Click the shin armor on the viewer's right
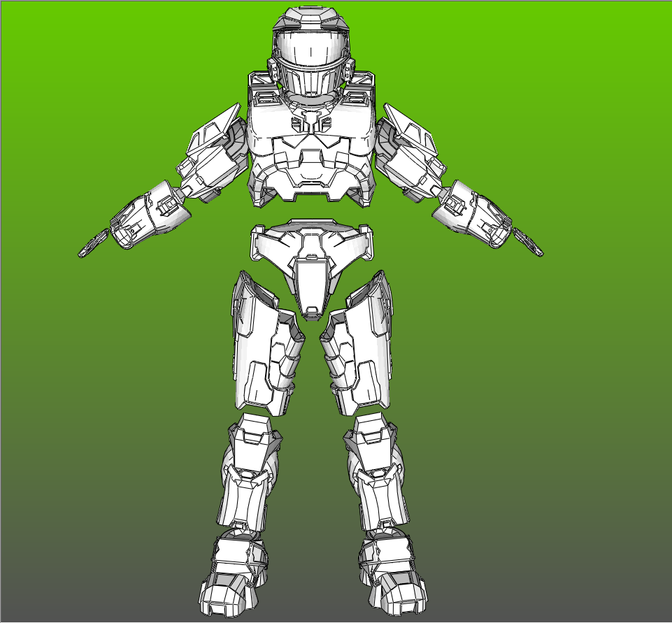The width and height of the screenshot is (672, 623). coord(376,473)
